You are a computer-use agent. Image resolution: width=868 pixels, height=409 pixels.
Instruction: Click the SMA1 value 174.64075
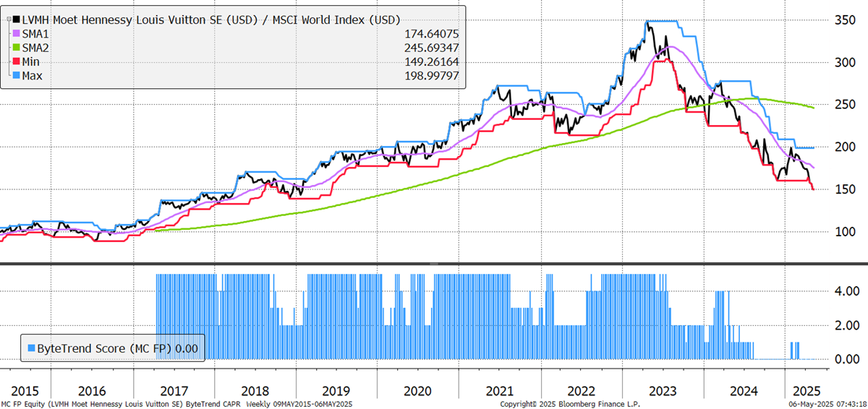(x=430, y=34)
